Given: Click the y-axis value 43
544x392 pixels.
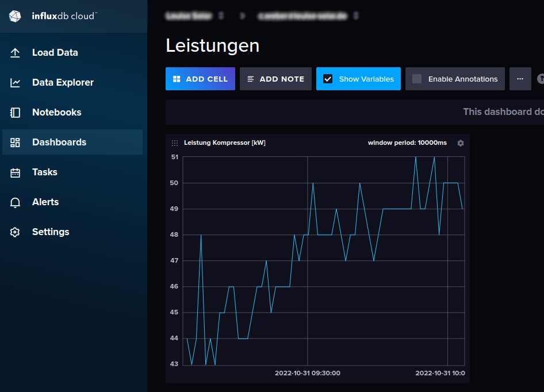Looking at the screenshot, I should pyautogui.click(x=174, y=364).
